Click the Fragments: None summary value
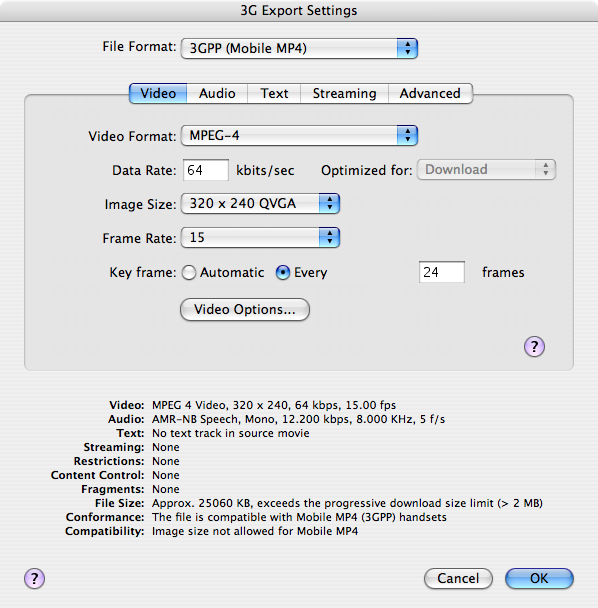The image size is (598, 608). [166, 489]
